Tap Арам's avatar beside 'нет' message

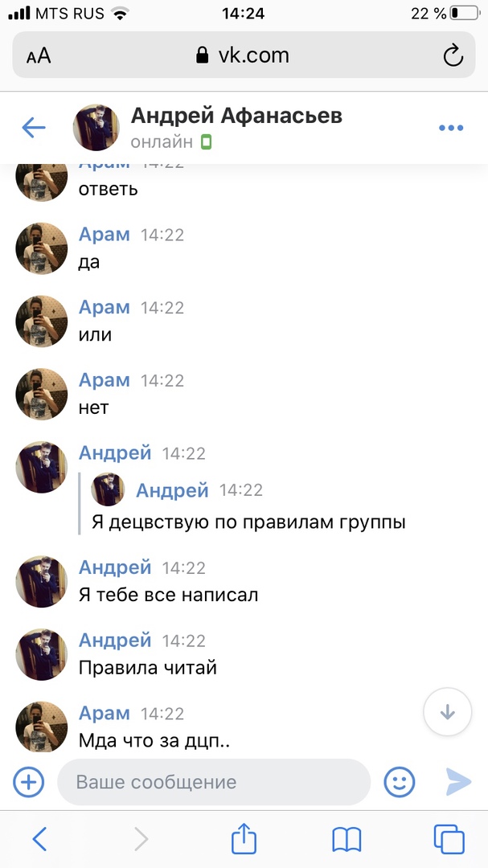click(x=42, y=394)
